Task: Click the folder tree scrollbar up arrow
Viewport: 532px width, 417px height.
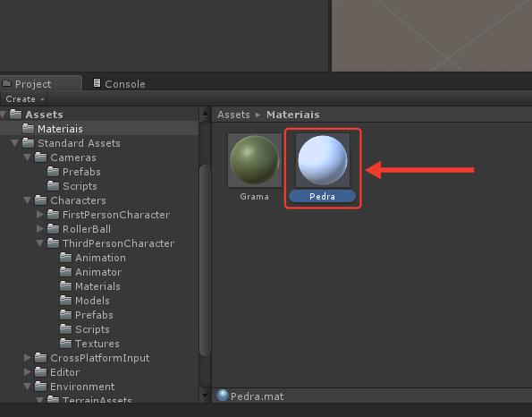Action: (205, 113)
